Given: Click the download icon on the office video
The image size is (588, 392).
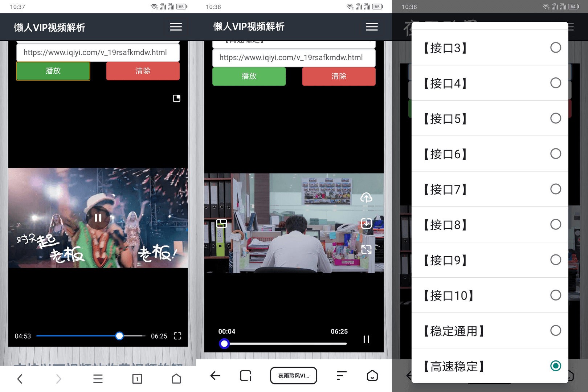Looking at the screenshot, I should 366,223.
